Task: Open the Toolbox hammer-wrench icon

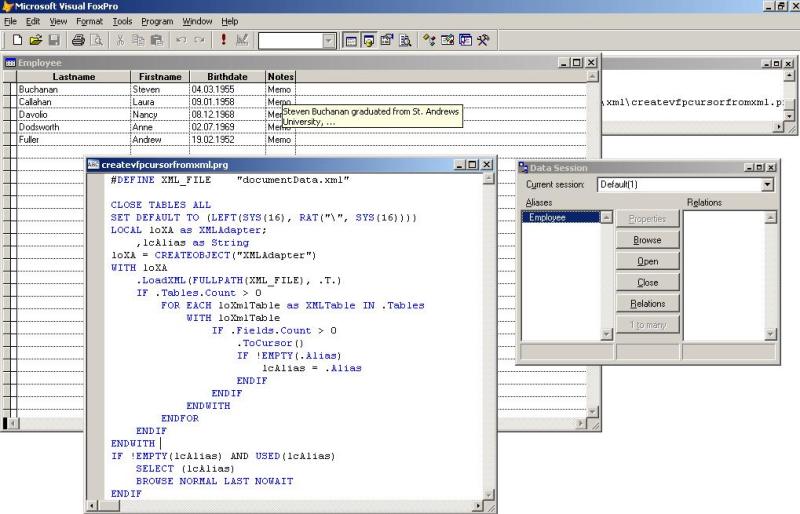Action: coord(483,40)
